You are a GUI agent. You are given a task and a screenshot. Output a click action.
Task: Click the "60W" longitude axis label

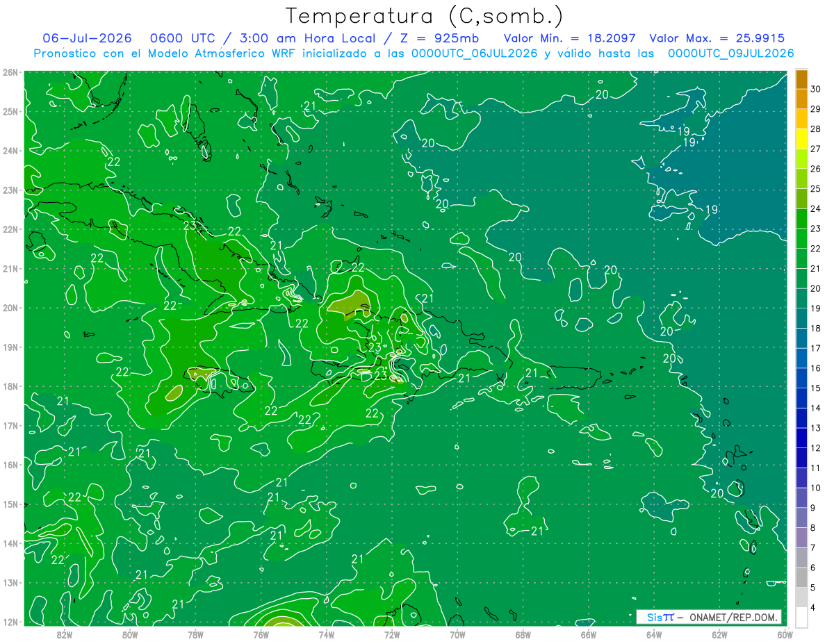785,634
